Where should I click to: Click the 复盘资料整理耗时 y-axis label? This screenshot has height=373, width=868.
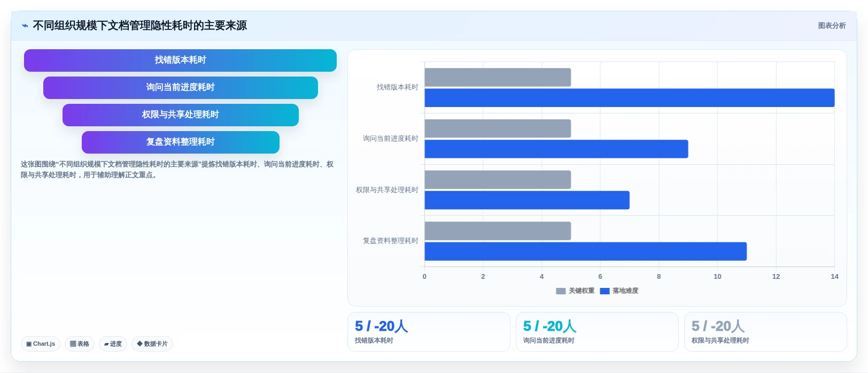point(390,241)
